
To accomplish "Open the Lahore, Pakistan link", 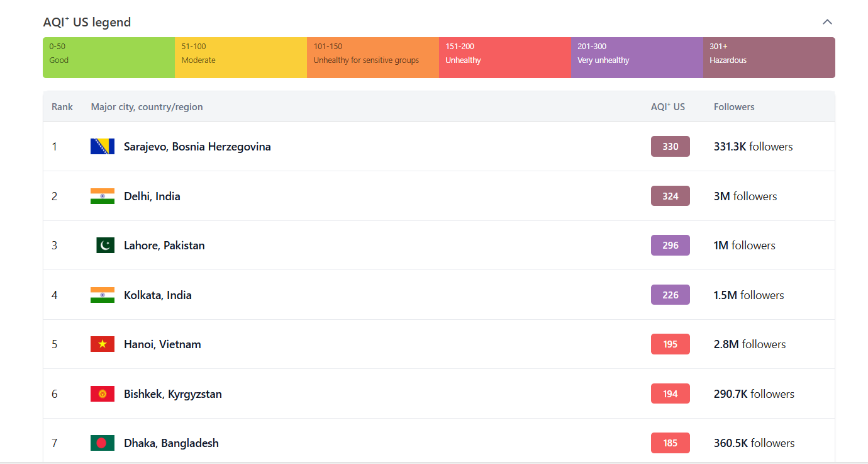I will point(164,246).
